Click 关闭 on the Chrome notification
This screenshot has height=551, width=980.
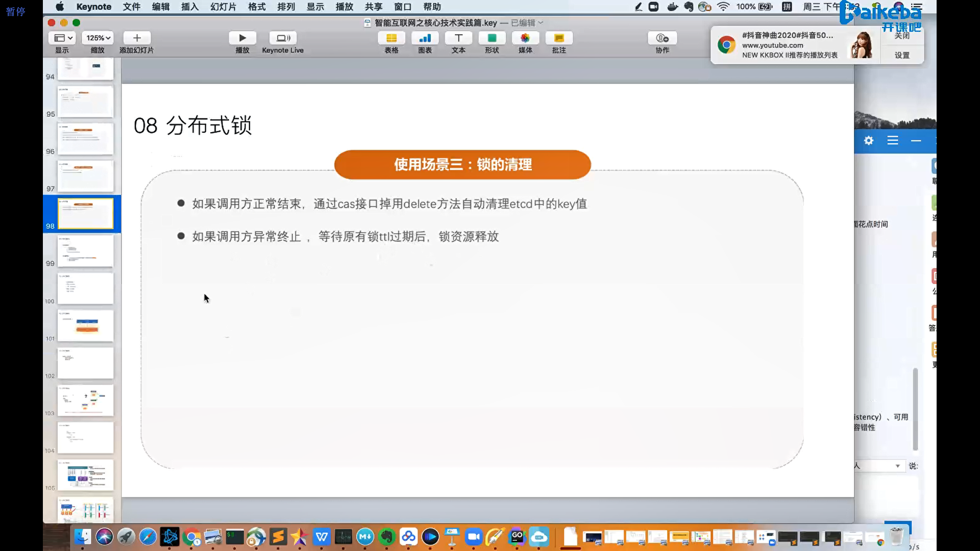[902, 36]
